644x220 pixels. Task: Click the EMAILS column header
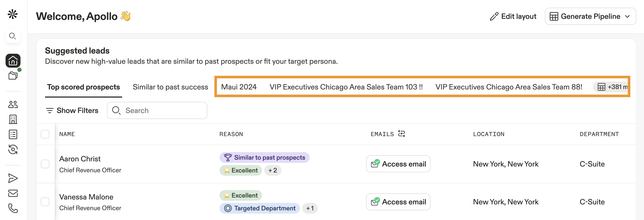coord(382,134)
